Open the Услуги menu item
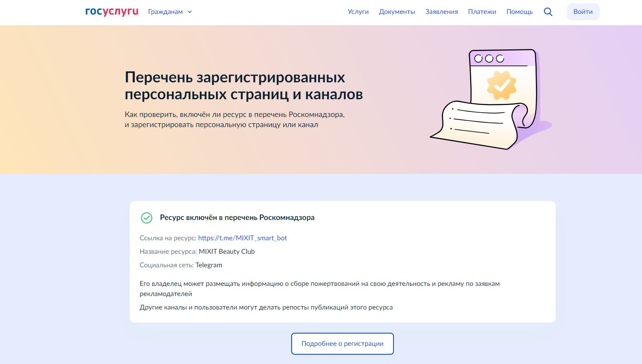642x364 pixels. click(x=358, y=12)
